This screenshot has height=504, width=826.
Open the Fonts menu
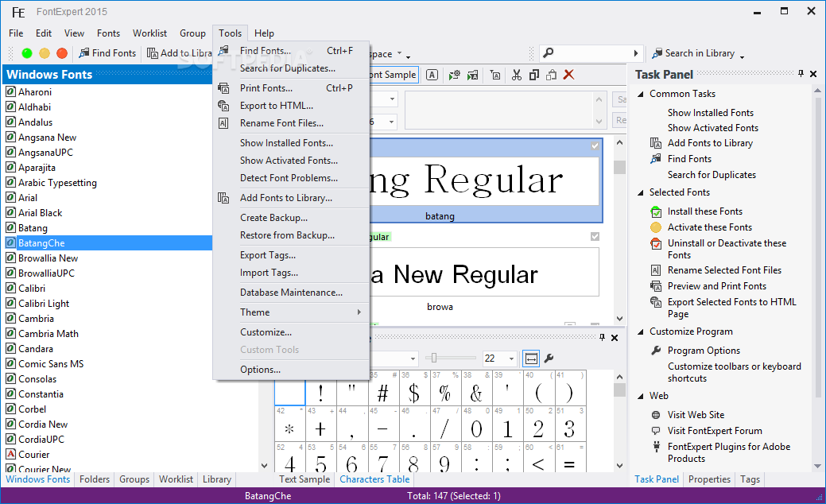point(109,33)
